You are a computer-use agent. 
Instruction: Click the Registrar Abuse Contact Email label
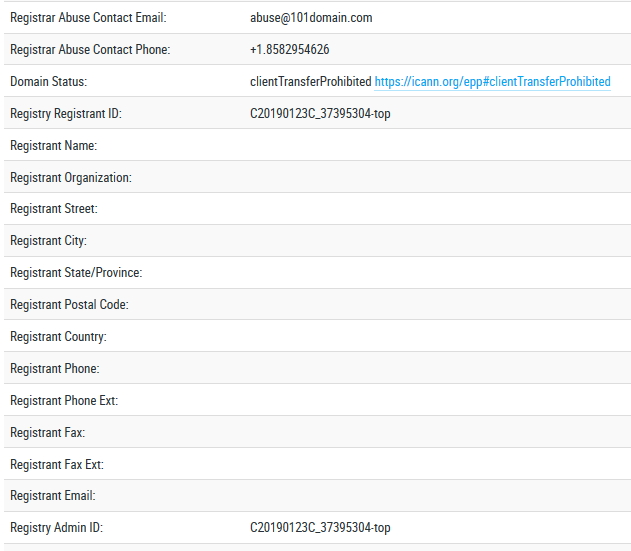click(x=88, y=18)
